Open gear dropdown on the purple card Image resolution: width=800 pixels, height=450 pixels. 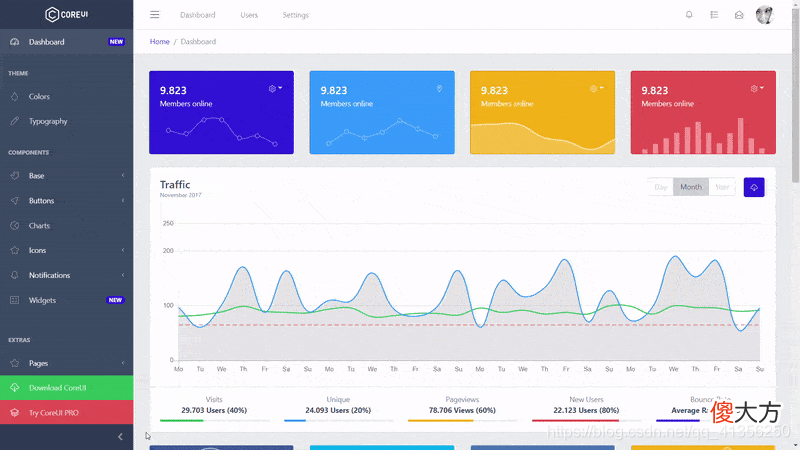(x=276, y=89)
